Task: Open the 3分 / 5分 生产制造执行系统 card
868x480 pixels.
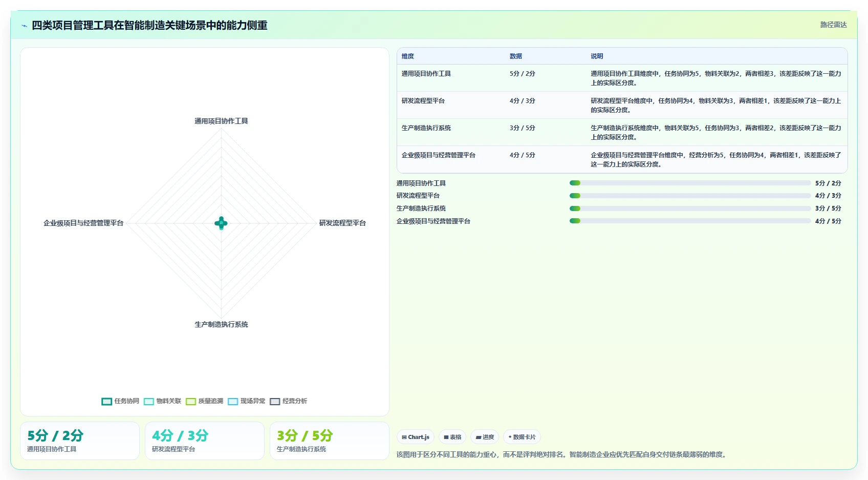Action: pos(330,441)
